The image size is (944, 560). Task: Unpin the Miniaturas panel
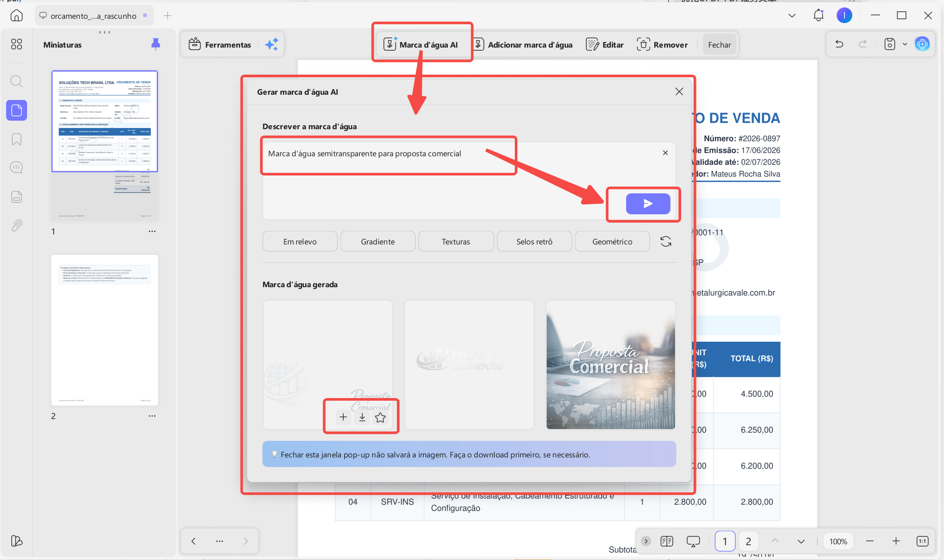click(x=155, y=44)
